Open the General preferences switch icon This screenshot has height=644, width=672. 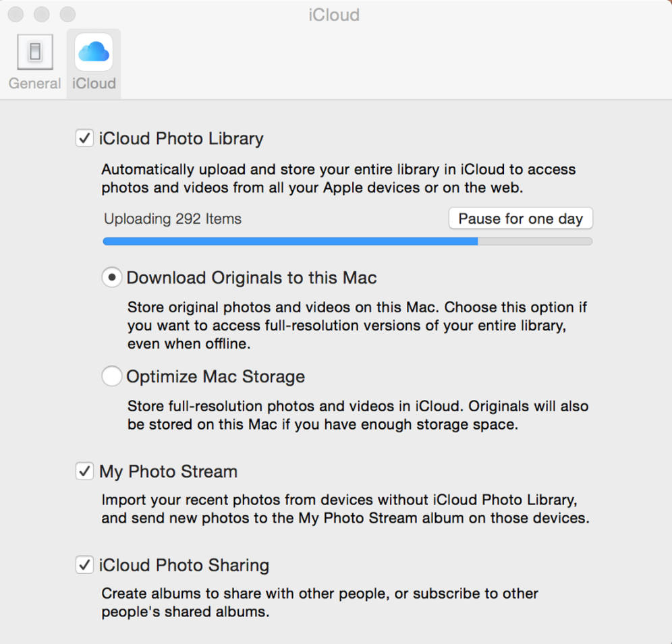pos(35,52)
